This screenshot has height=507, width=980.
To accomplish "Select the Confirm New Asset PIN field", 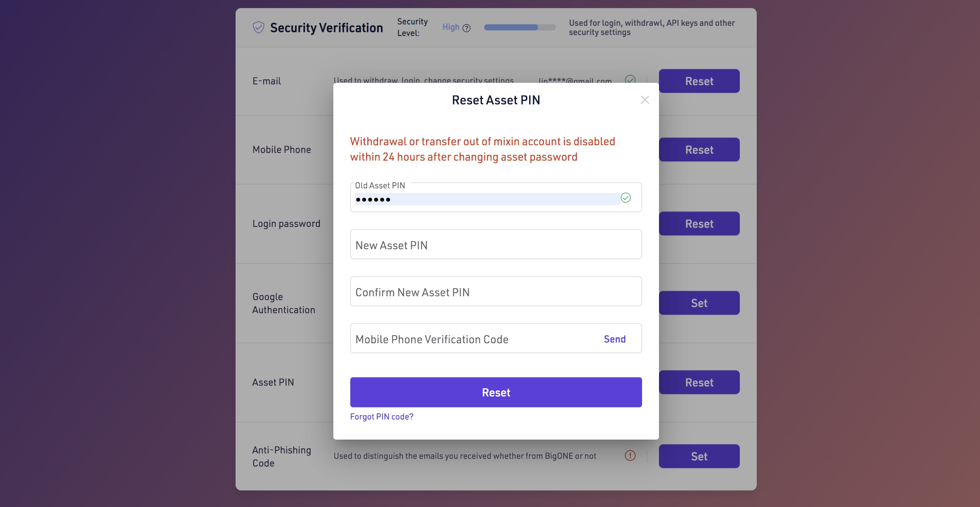I will 495,292.
